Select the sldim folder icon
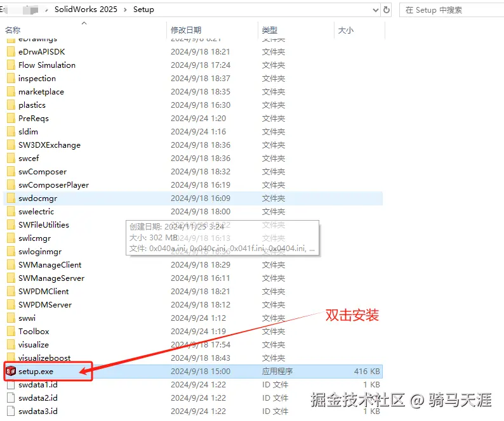The height and width of the screenshot is (421, 504). 11,132
